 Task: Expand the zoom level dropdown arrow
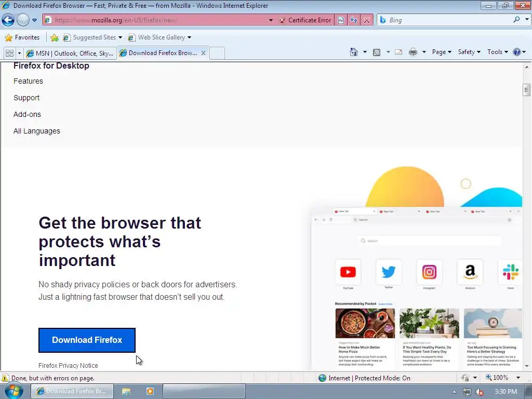pyautogui.click(x=518, y=378)
